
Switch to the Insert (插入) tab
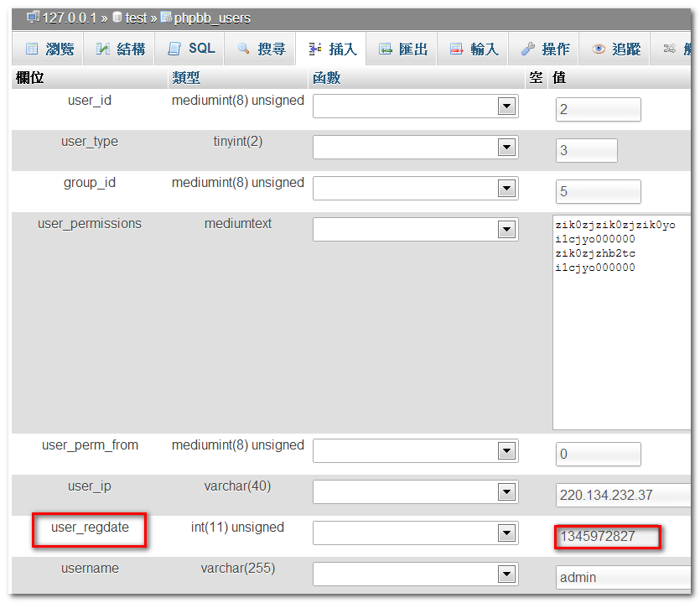(x=331, y=49)
